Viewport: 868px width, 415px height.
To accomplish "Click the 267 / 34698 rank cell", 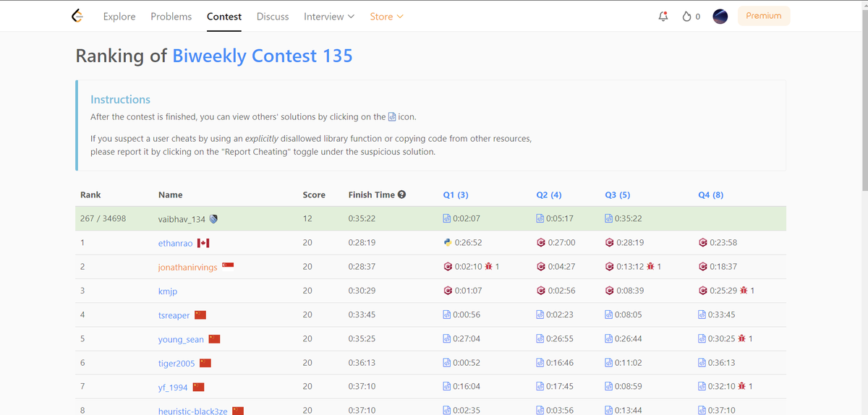I will point(103,218).
